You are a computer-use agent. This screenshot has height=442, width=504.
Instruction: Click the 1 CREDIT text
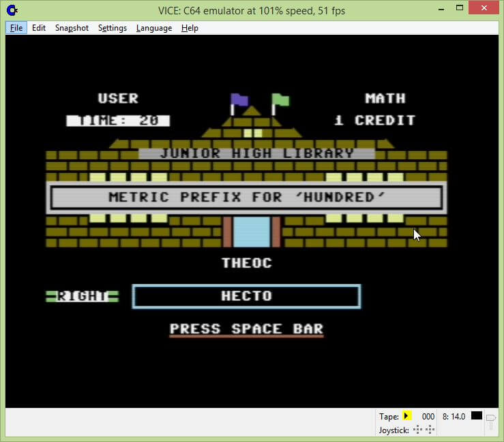(x=375, y=121)
